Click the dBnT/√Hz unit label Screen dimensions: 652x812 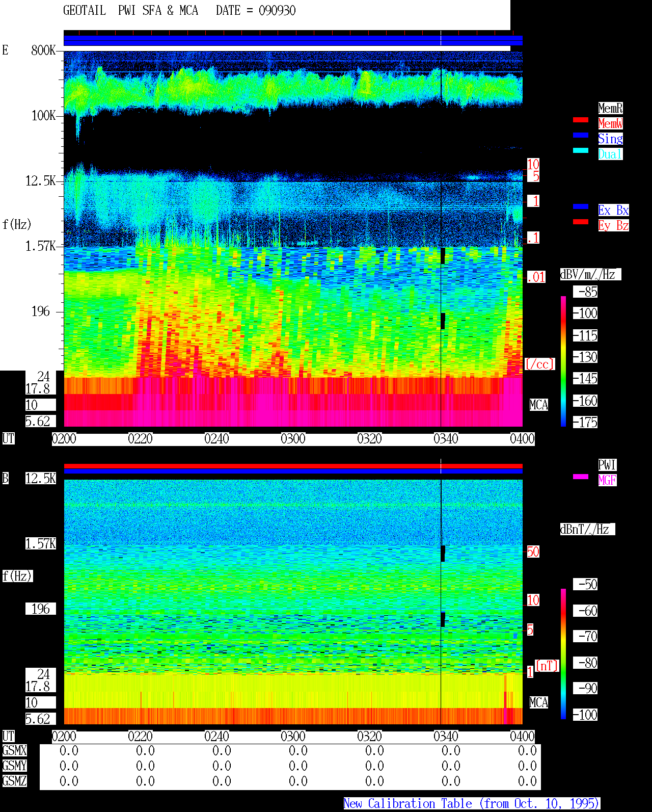(587, 529)
